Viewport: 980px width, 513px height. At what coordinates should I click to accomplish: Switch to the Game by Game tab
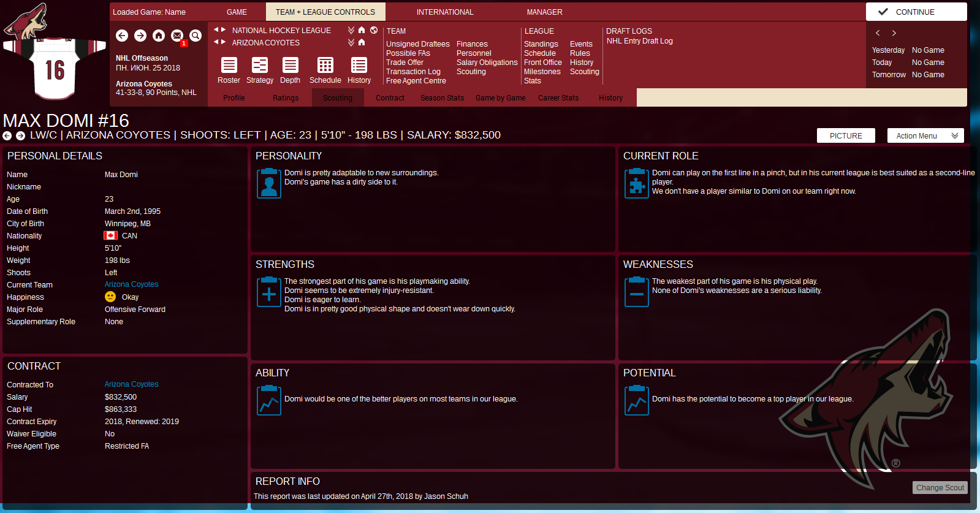point(501,97)
